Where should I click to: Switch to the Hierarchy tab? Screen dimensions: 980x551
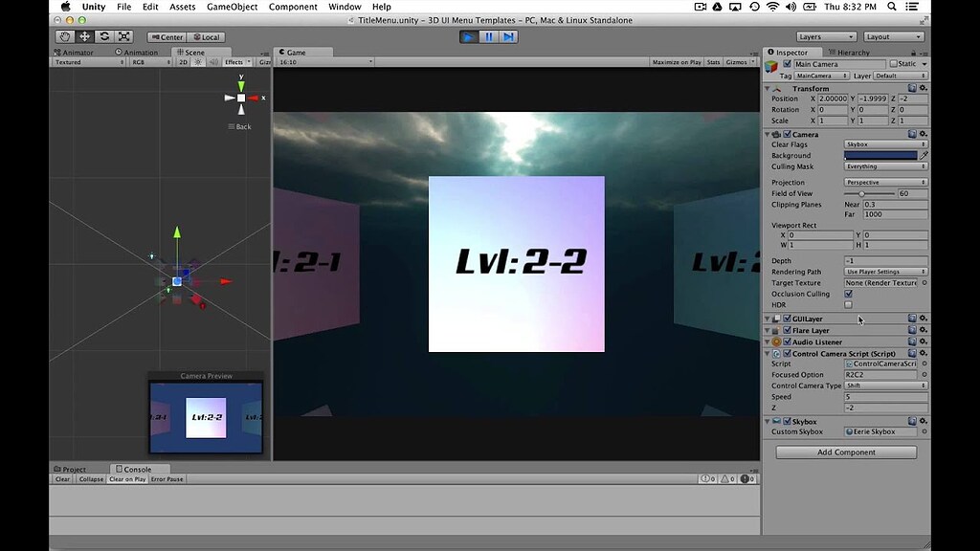coord(848,52)
